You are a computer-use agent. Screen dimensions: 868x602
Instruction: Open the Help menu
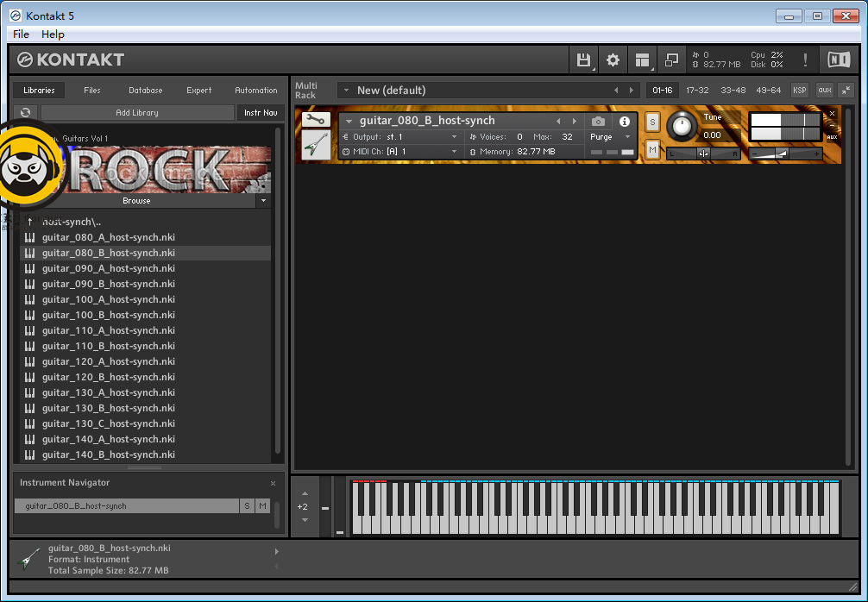53,34
